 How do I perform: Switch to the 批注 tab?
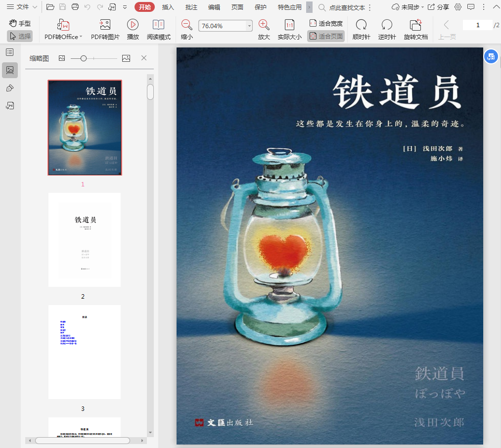tap(191, 7)
